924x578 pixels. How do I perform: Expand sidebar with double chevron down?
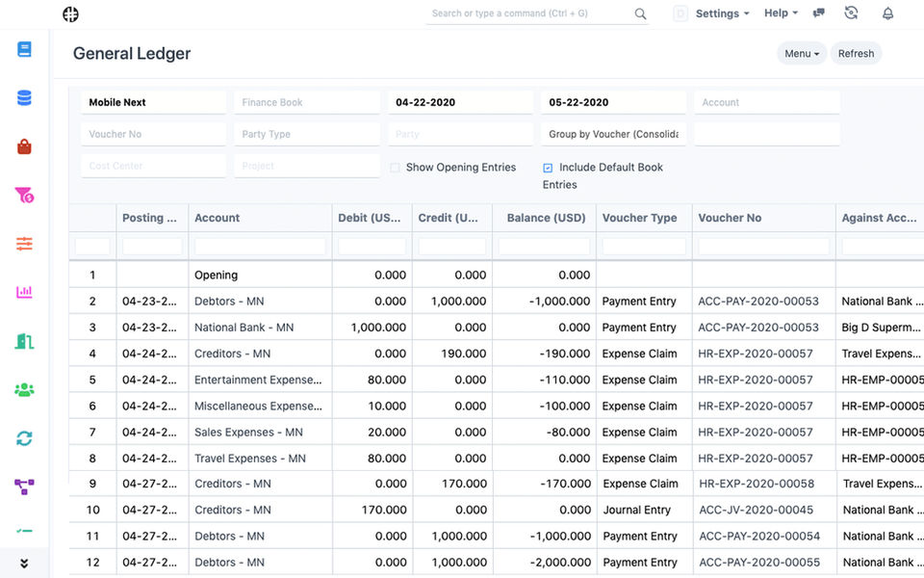(24, 564)
